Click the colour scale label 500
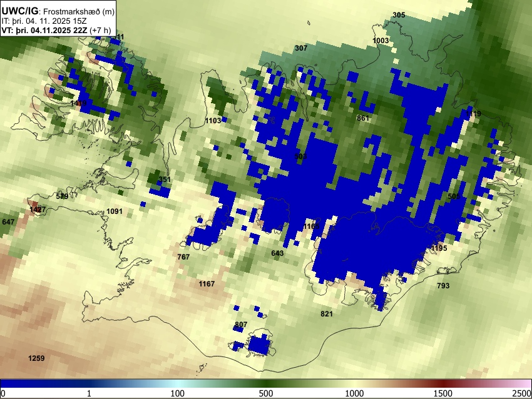The height and width of the screenshot is (399, 532). click(x=266, y=393)
